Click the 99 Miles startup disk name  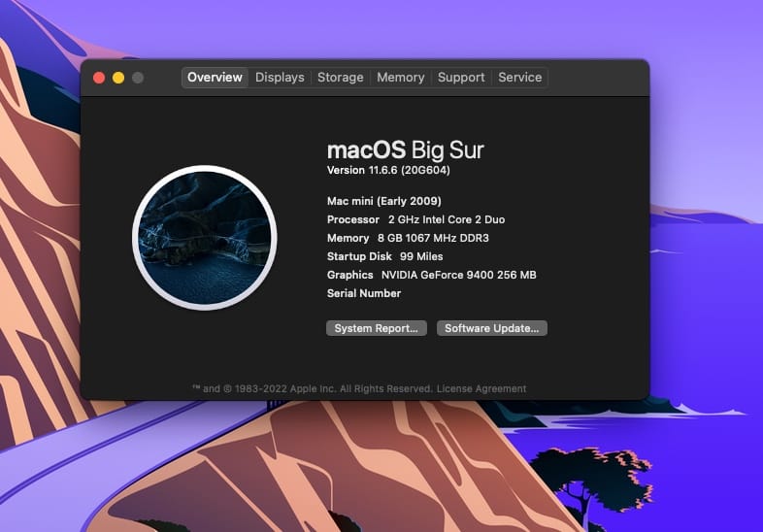(x=421, y=256)
